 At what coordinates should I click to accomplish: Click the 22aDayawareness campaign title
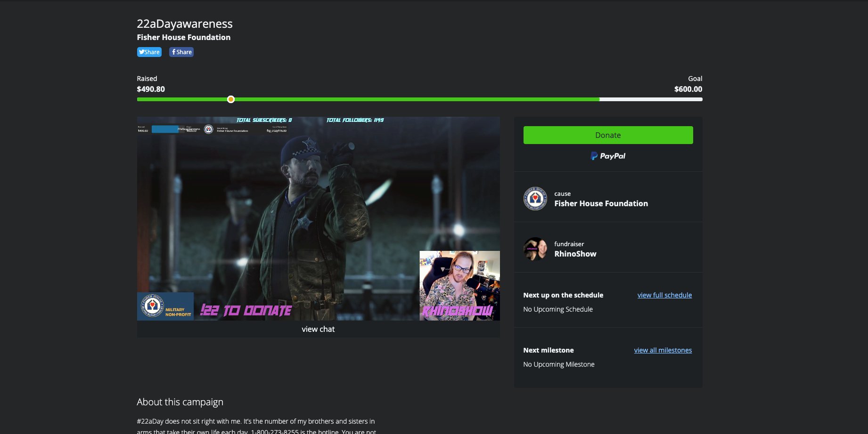(185, 24)
